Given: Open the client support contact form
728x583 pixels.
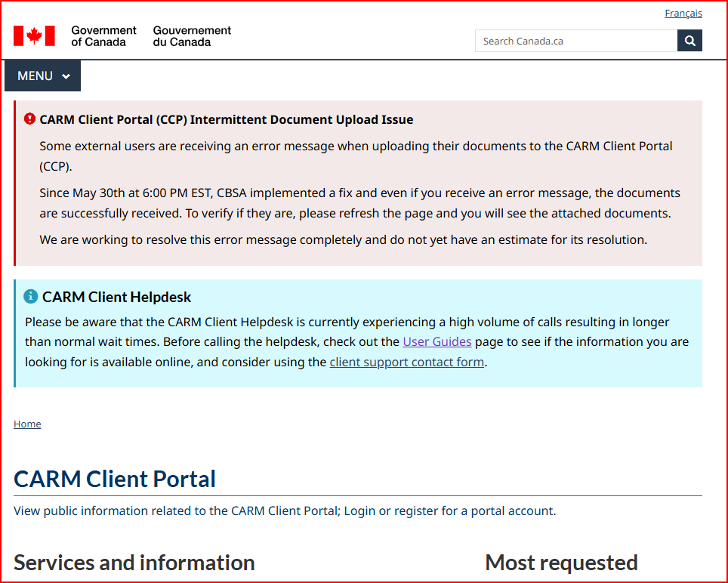Looking at the screenshot, I should (x=406, y=362).
